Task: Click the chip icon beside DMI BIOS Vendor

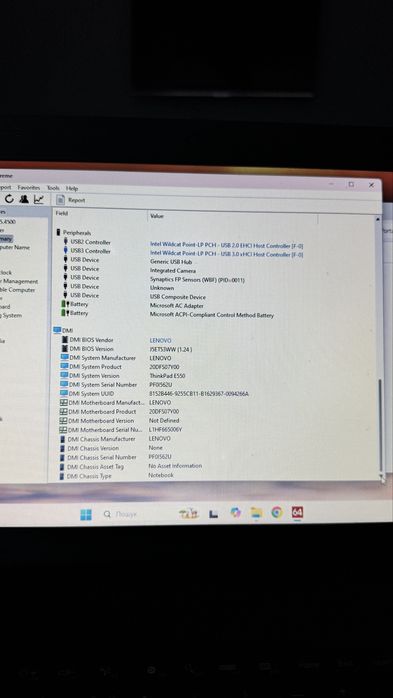Action: click(64, 340)
